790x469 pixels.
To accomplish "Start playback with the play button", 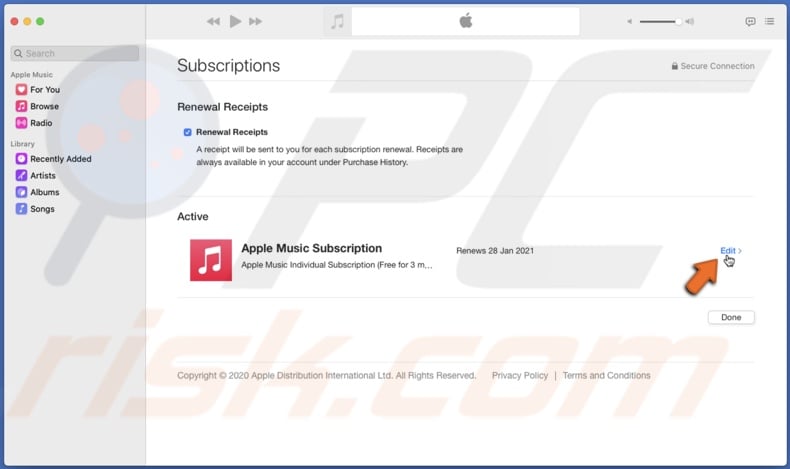I will [x=235, y=21].
